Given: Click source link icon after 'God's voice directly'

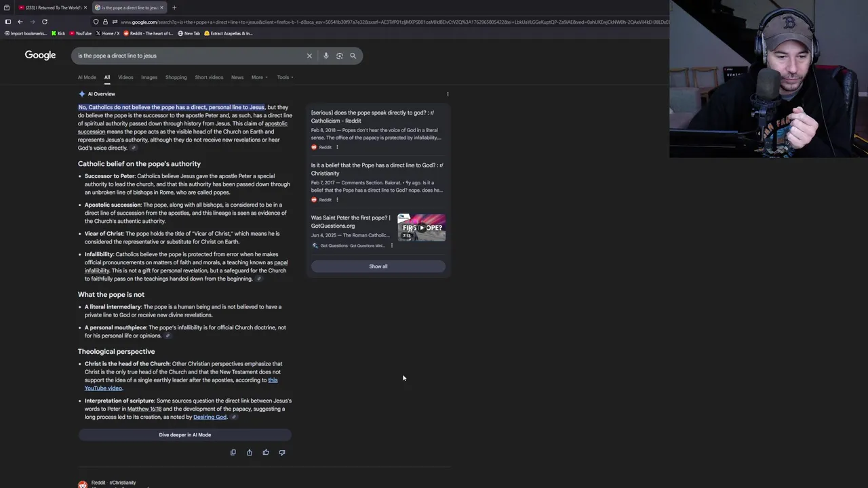Looking at the screenshot, I should (134, 148).
